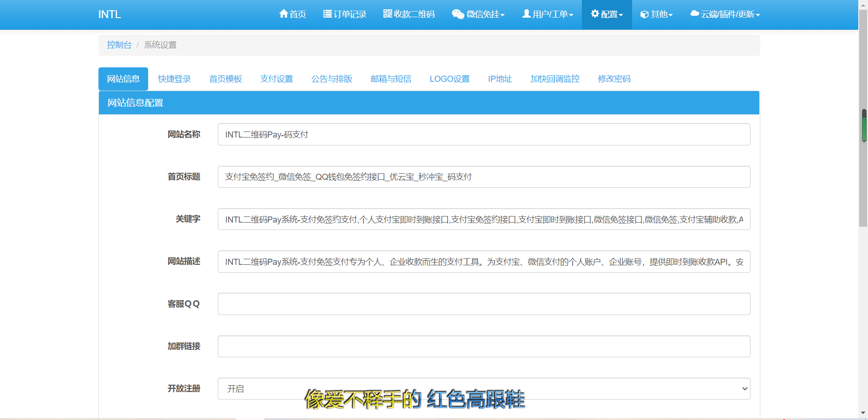The width and height of the screenshot is (868, 420).
Task: Click the WeChat icon beside 微信免挂
Action: click(458, 14)
